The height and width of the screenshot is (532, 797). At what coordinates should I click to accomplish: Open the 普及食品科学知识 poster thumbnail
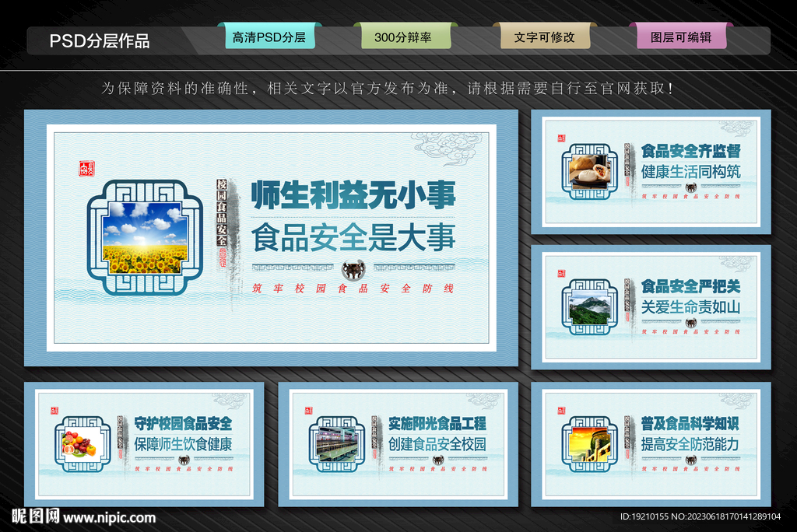651,444
